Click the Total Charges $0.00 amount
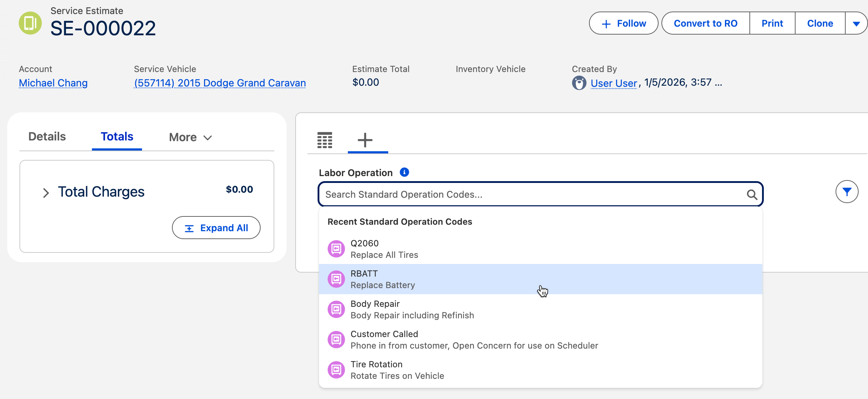This screenshot has width=868, height=399. (x=239, y=189)
